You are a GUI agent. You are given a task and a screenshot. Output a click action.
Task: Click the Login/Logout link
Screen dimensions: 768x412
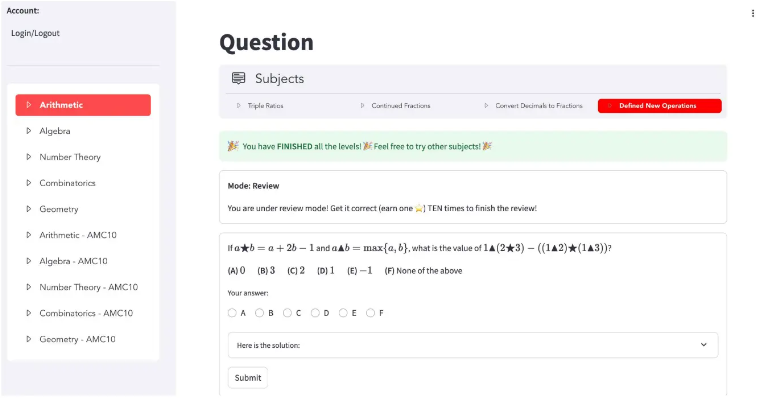click(35, 33)
